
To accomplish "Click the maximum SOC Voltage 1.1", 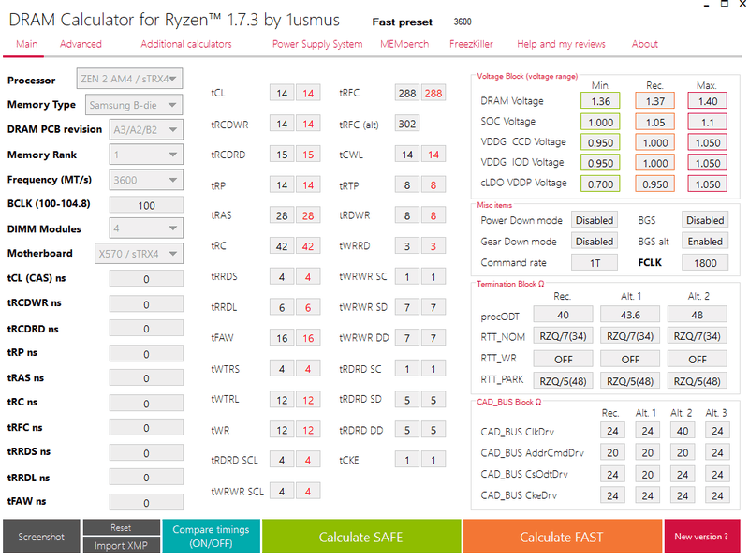I will (x=708, y=122).
